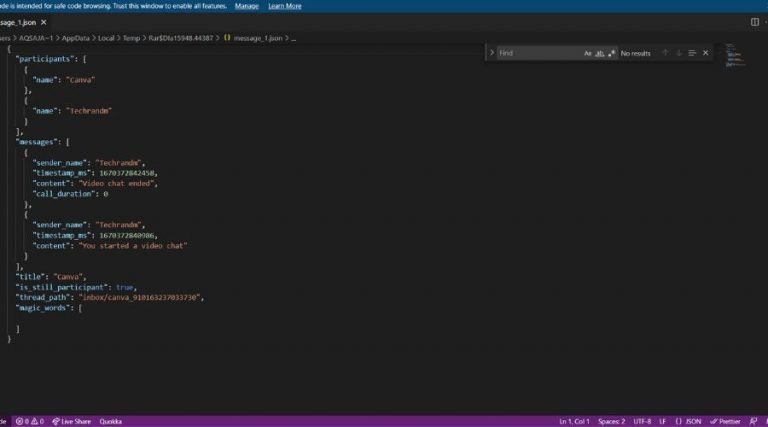Click the Find in Selection icon
This screenshot has width=768, height=427.
[692, 53]
